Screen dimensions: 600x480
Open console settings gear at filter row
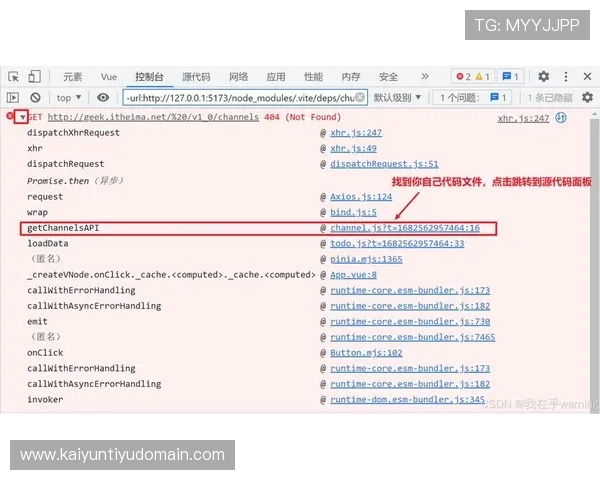(x=587, y=97)
